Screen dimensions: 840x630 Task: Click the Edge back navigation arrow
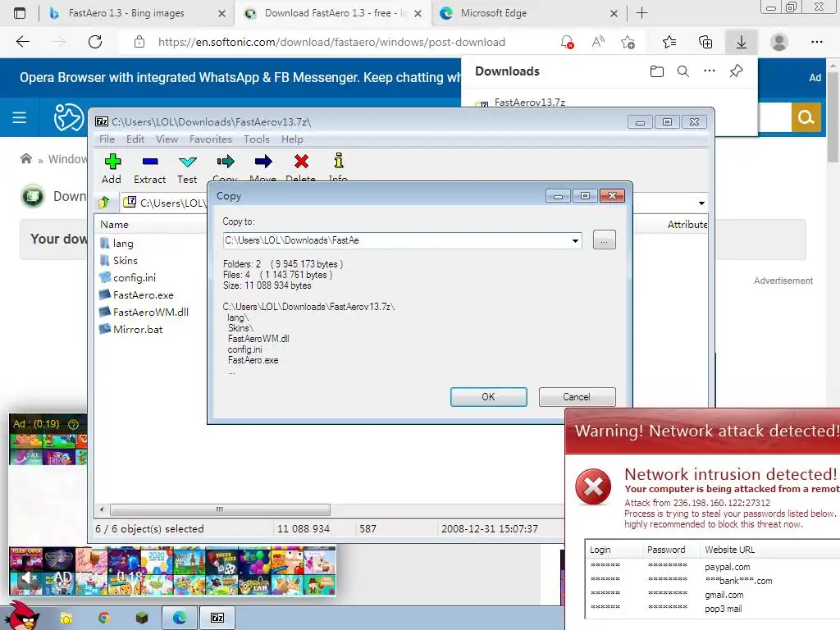tap(22, 42)
